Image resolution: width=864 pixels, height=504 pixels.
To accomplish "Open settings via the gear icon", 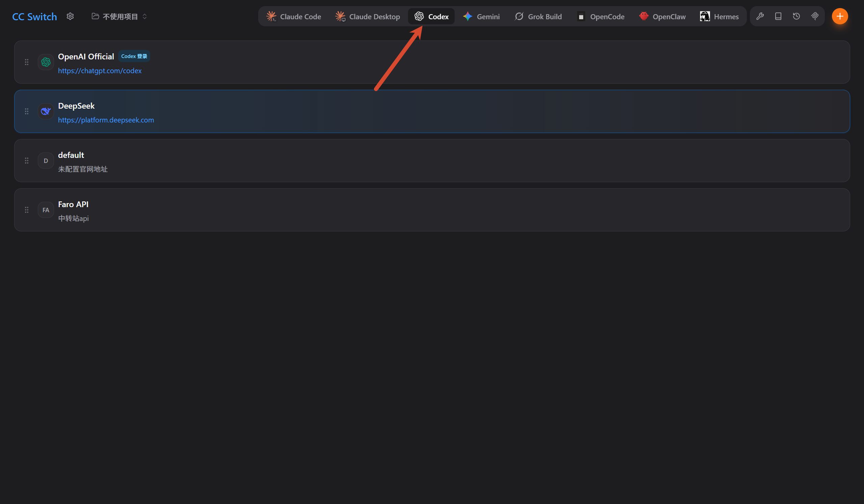I will (x=70, y=17).
